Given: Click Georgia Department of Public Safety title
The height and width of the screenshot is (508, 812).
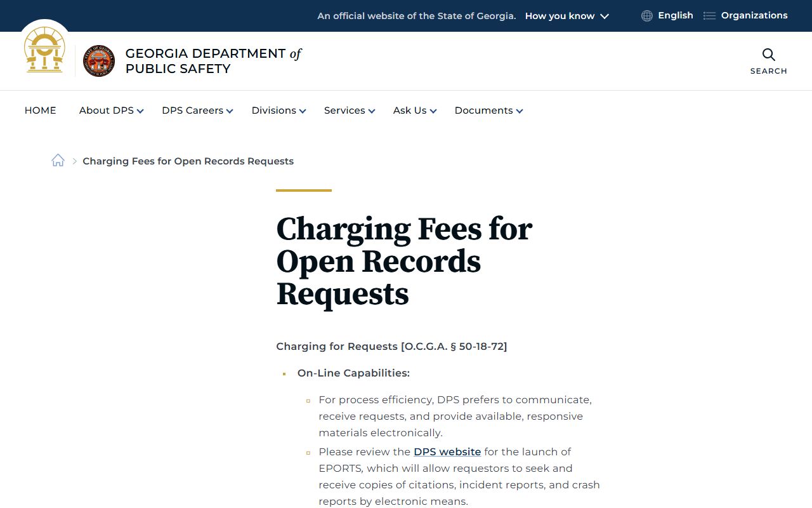Looking at the screenshot, I should tap(213, 61).
